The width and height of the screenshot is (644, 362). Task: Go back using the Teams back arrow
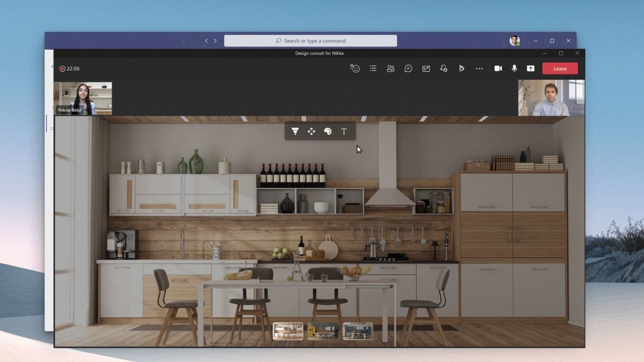pyautogui.click(x=206, y=41)
